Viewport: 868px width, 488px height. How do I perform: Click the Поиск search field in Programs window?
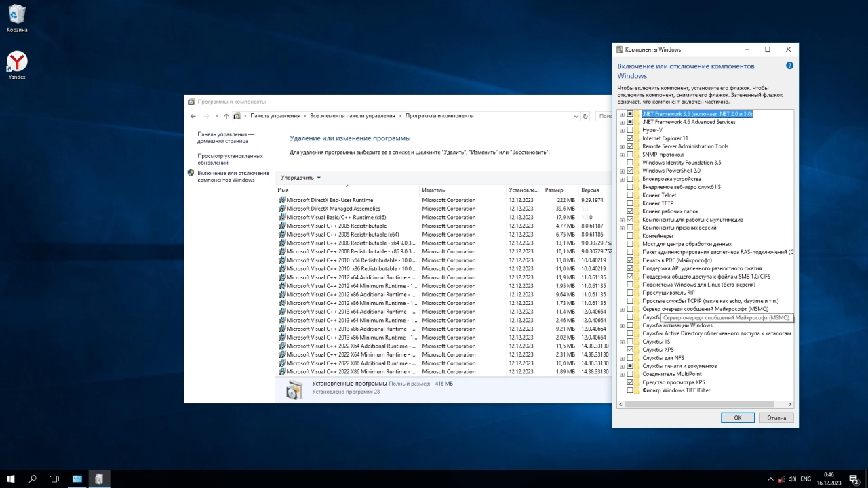[604, 116]
